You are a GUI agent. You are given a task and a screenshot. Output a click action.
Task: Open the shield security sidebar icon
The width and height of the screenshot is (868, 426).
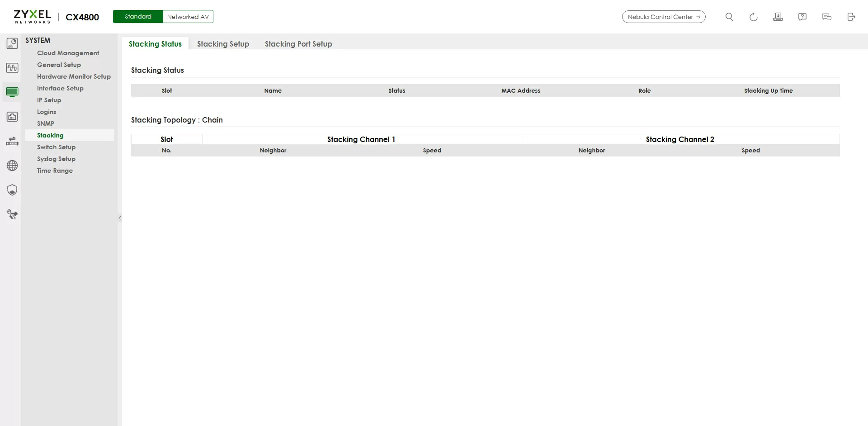point(12,190)
